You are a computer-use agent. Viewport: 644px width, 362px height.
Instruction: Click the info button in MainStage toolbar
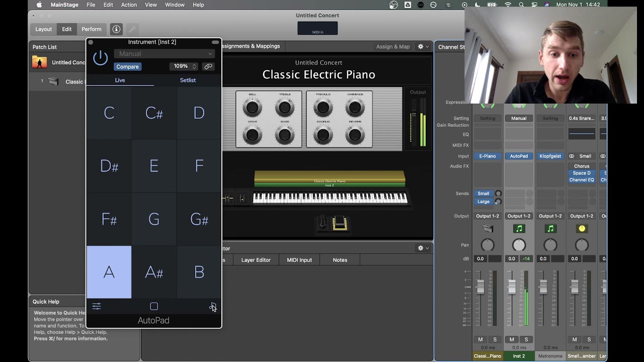[x=116, y=29]
